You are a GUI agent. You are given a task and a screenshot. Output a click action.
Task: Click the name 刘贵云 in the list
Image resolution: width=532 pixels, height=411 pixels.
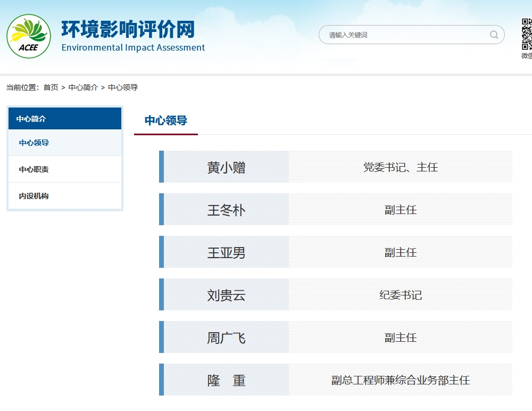point(226,295)
